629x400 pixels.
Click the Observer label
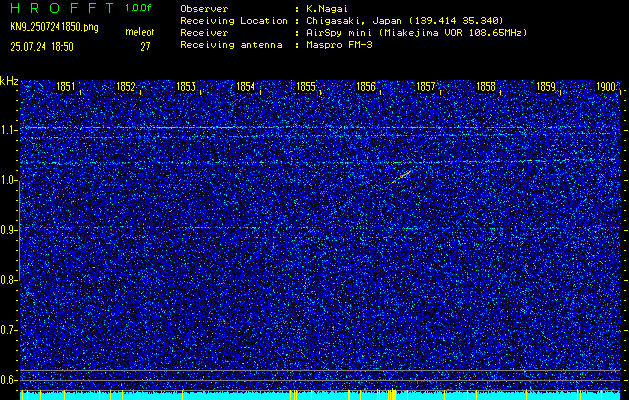[x=204, y=9]
